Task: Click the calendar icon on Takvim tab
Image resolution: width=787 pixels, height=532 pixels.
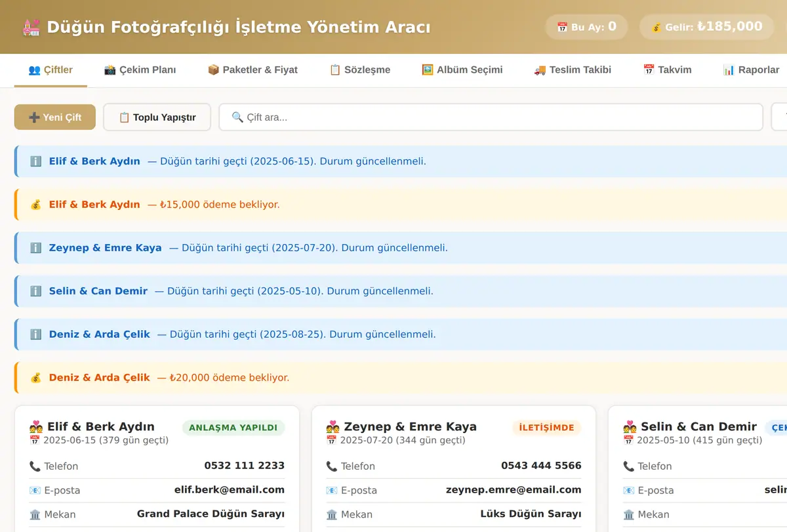Action: click(x=649, y=70)
